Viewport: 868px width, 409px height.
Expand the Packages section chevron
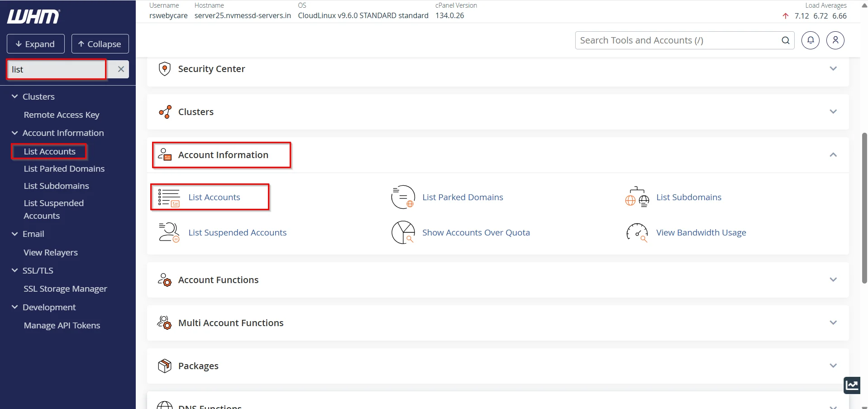(x=833, y=366)
